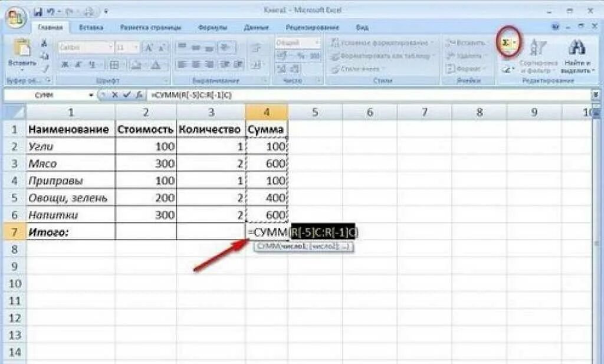
Task: Center text horizontally in cell
Action: [196, 64]
